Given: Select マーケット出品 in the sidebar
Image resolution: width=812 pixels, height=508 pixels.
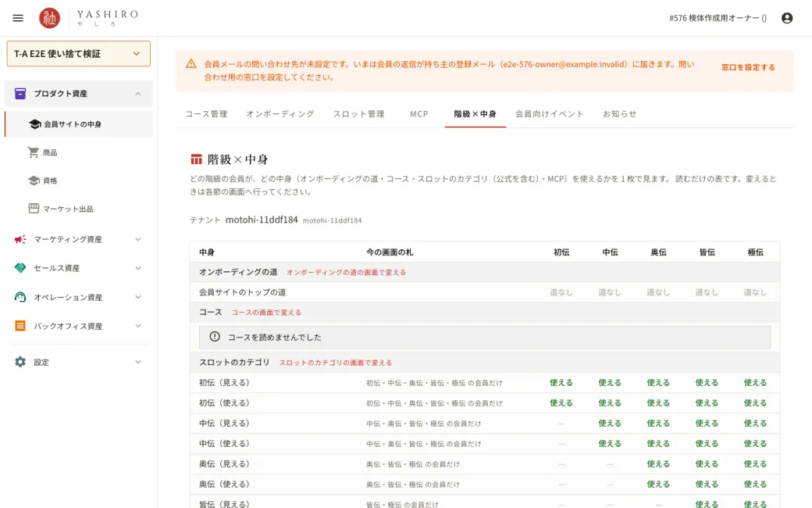Looking at the screenshot, I should [x=79, y=209].
